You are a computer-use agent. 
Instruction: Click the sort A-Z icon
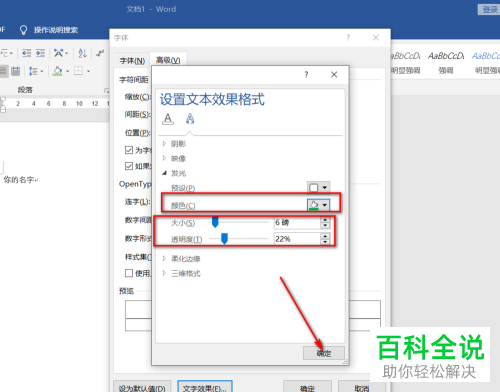(x=82, y=53)
